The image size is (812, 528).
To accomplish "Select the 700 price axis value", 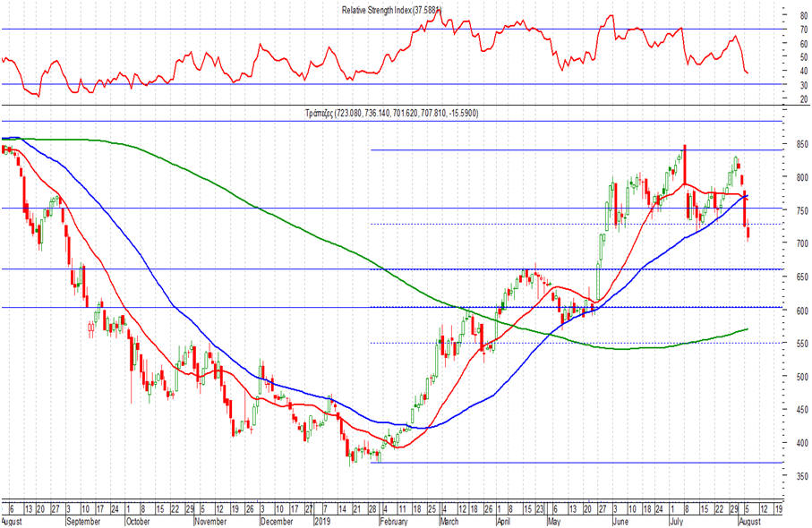I will 802,243.
